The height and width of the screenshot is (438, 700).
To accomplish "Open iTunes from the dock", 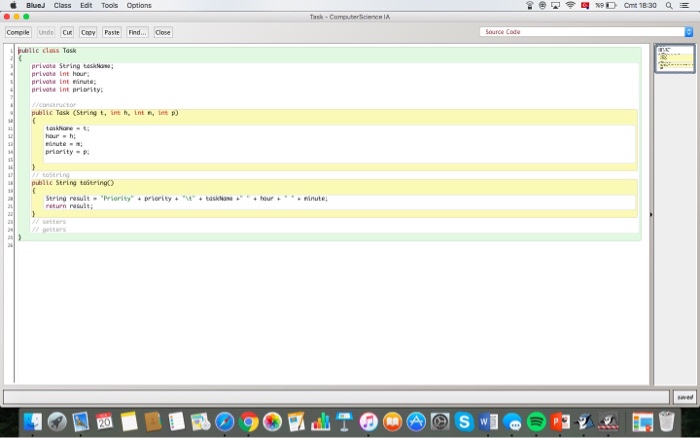I will click(x=368, y=421).
